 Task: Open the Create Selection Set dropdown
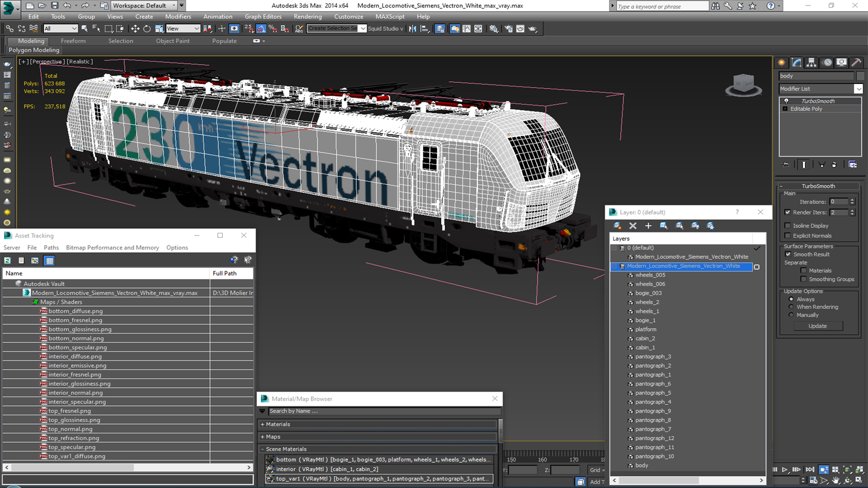point(363,28)
